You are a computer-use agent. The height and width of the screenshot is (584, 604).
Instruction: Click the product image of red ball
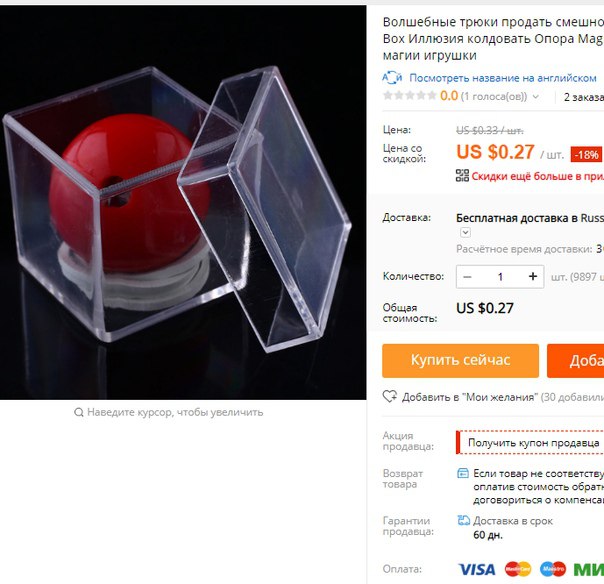(183, 203)
